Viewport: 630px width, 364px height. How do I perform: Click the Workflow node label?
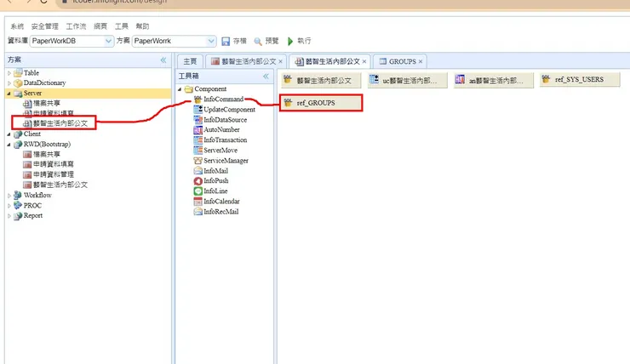pyautogui.click(x=37, y=196)
